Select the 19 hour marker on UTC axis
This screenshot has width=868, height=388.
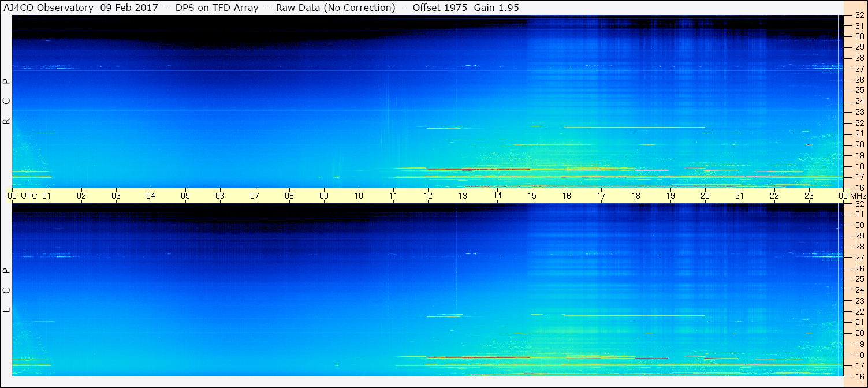[x=670, y=196]
